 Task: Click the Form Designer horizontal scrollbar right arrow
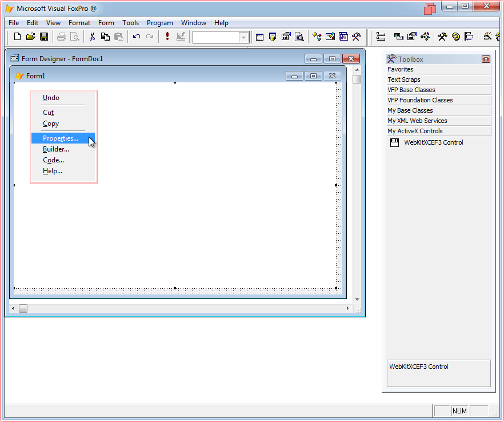pyautogui.click(x=348, y=308)
